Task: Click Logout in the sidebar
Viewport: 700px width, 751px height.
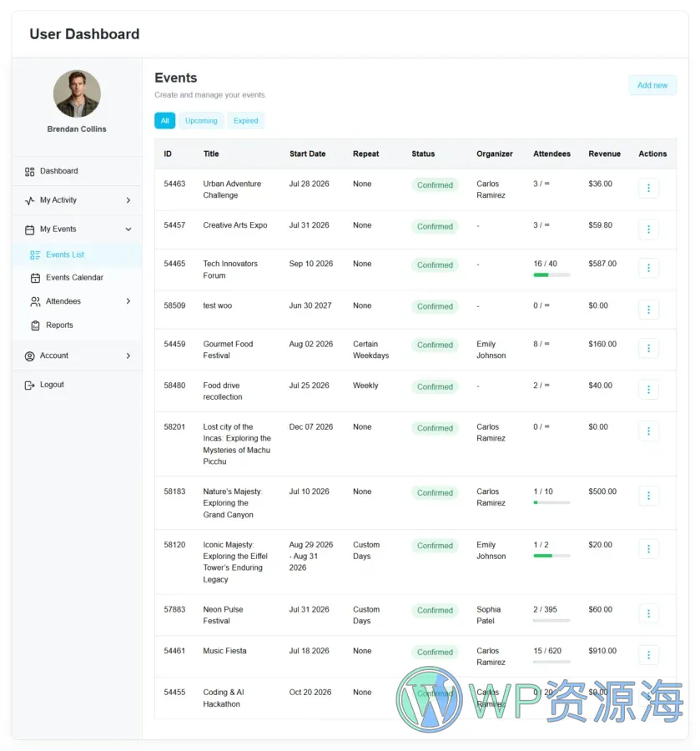Action: coord(77,385)
